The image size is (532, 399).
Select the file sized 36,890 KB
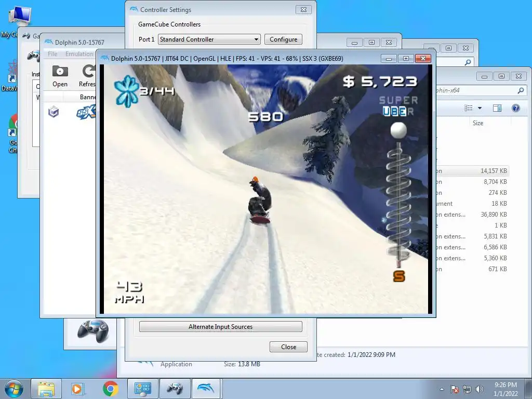[x=472, y=215]
